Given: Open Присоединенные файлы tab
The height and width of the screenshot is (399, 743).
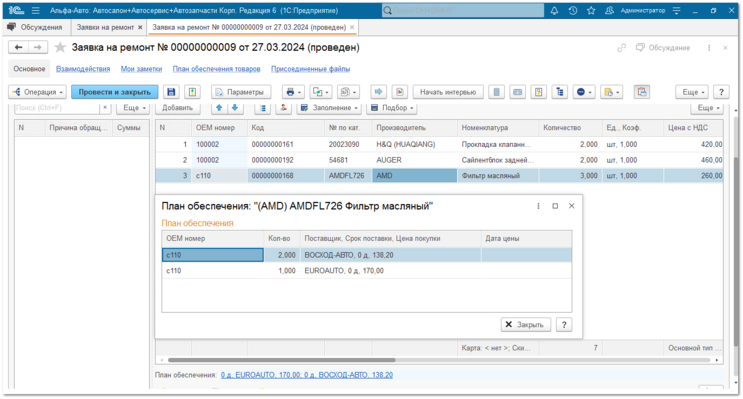Looking at the screenshot, I should 310,69.
